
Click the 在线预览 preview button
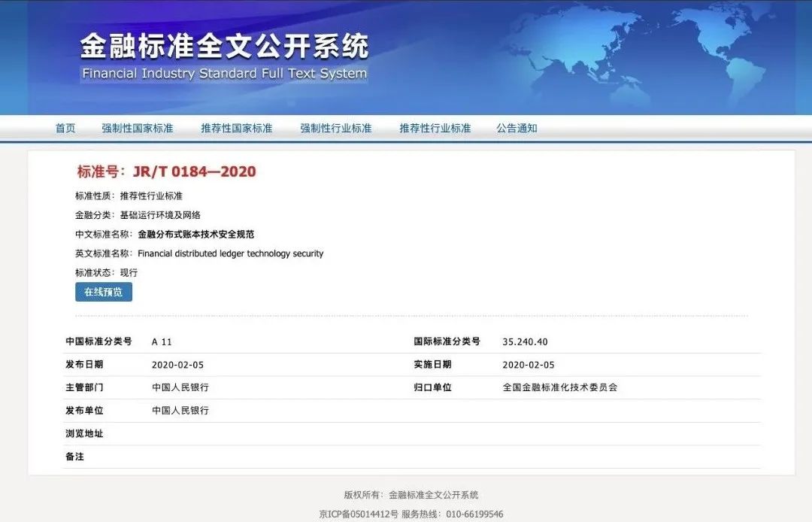103,293
